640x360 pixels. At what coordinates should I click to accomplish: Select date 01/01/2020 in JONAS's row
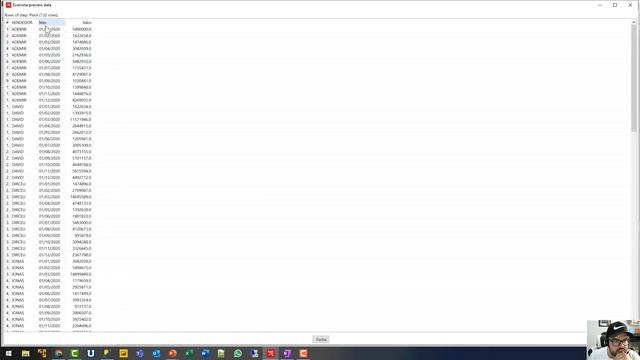pos(49,261)
